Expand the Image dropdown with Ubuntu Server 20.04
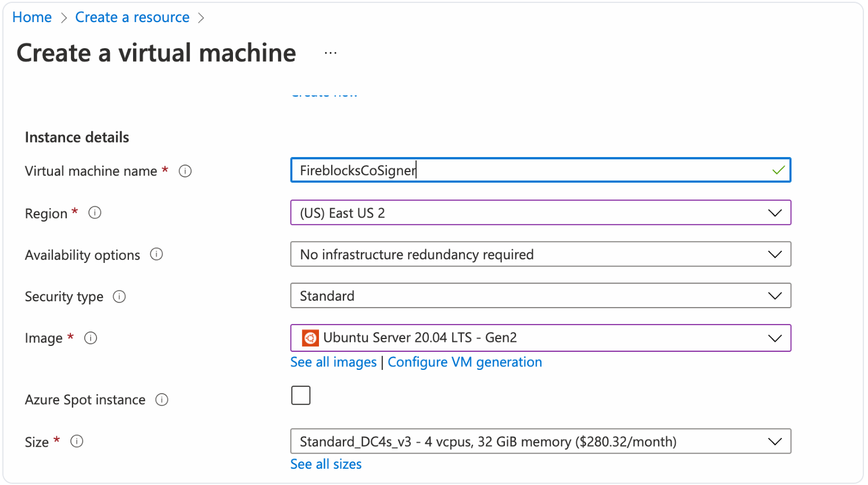Screen dimensions: 868x485 [541, 338]
